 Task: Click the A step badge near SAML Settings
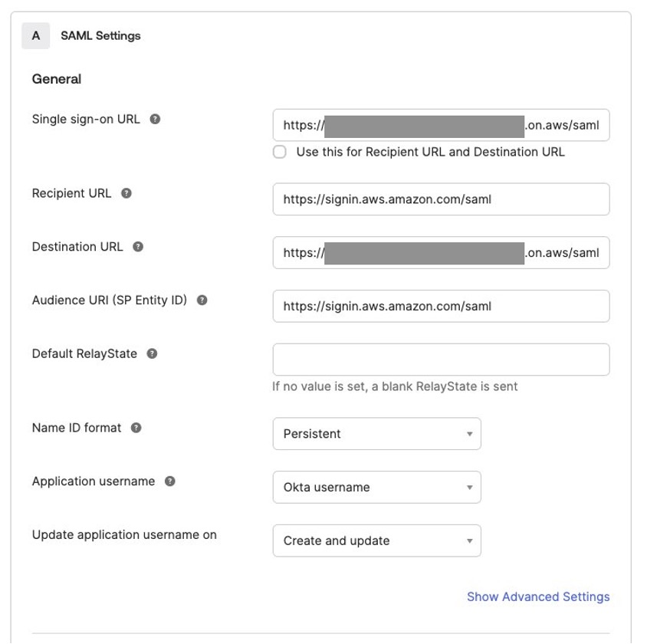coord(36,36)
